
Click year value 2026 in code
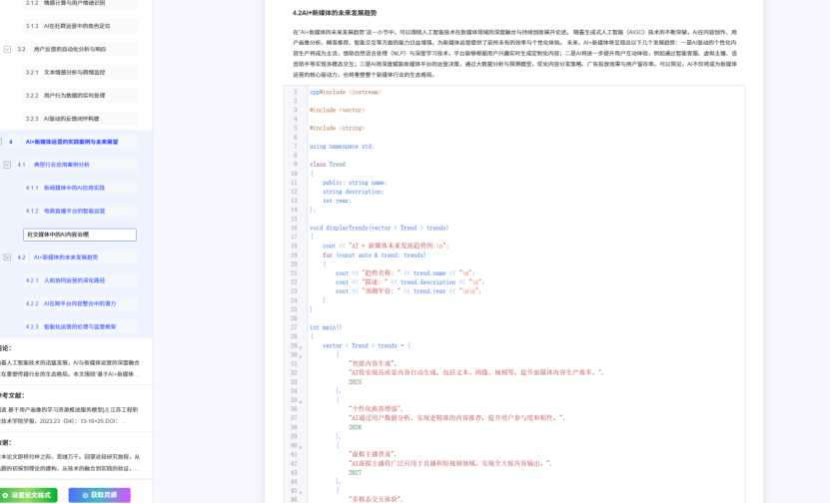tap(355, 427)
